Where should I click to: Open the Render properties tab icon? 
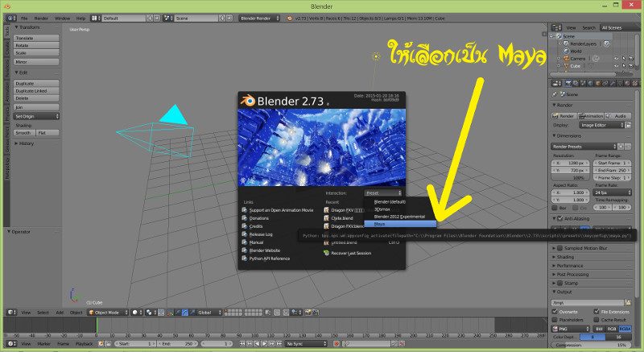(568, 84)
